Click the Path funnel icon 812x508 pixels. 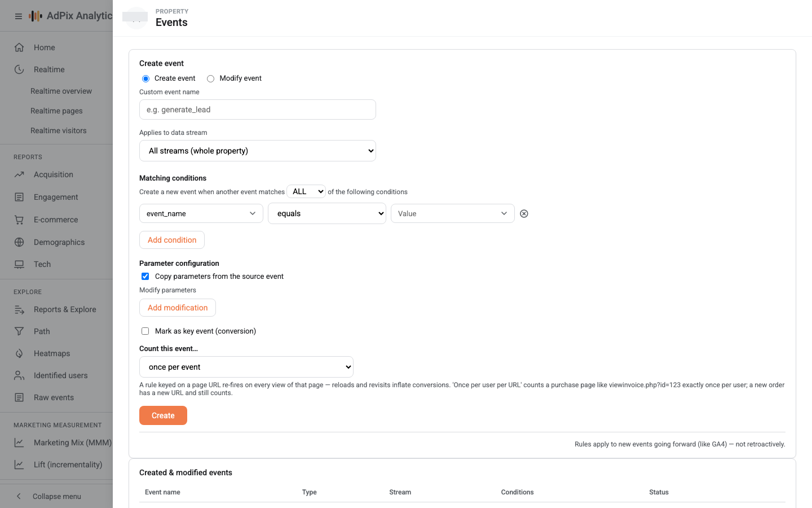point(19,331)
